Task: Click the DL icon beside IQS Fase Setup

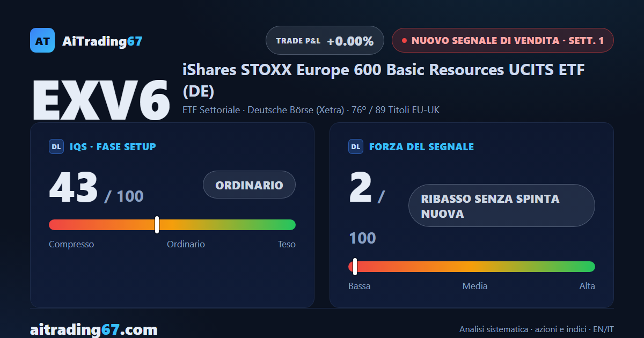Action: tap(56, 146)
